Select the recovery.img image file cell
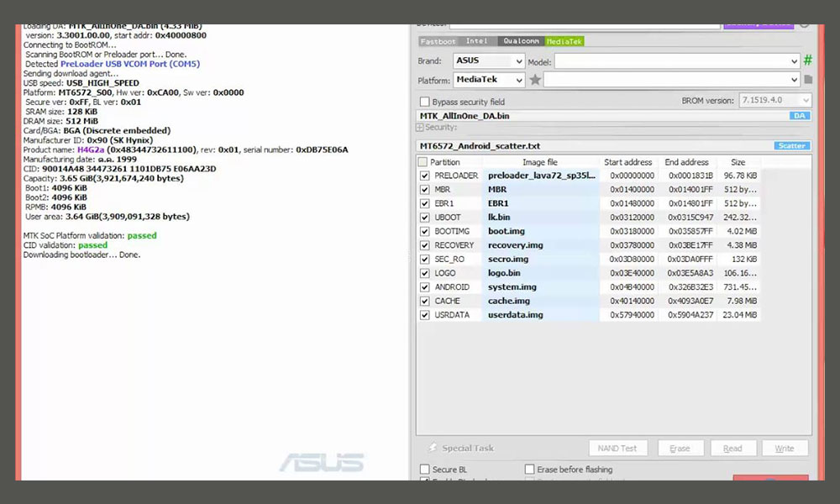840x504 pixels. [x=541, y=245]
